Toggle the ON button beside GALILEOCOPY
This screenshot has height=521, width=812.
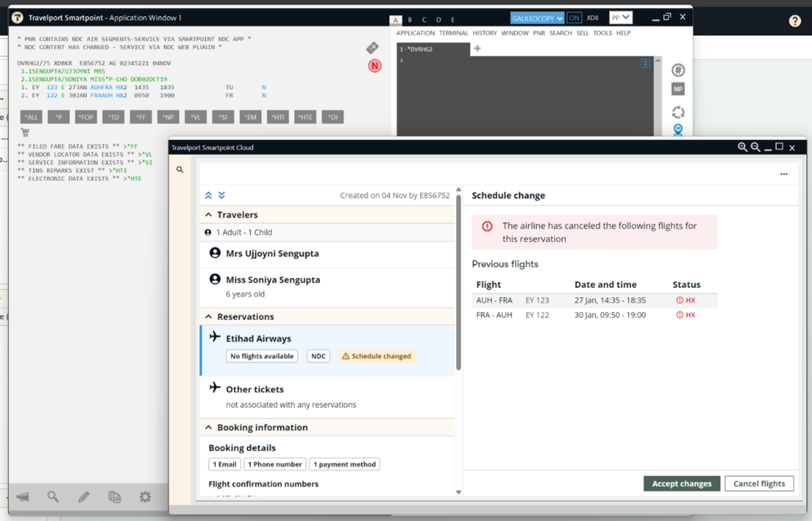(x=574, y=18)
